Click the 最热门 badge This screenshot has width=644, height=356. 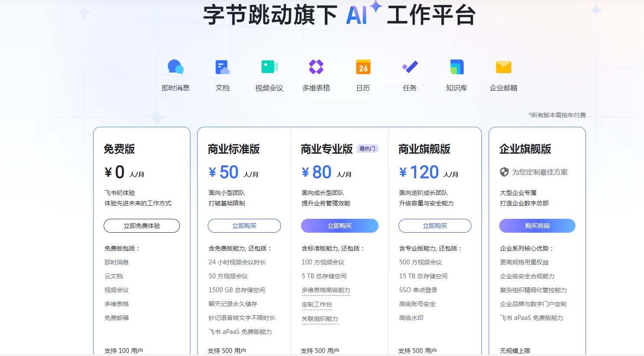[367, 148]
